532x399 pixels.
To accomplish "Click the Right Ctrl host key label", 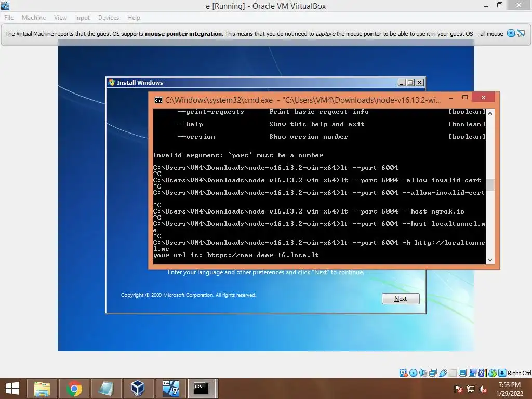I will tap(519, 373).
